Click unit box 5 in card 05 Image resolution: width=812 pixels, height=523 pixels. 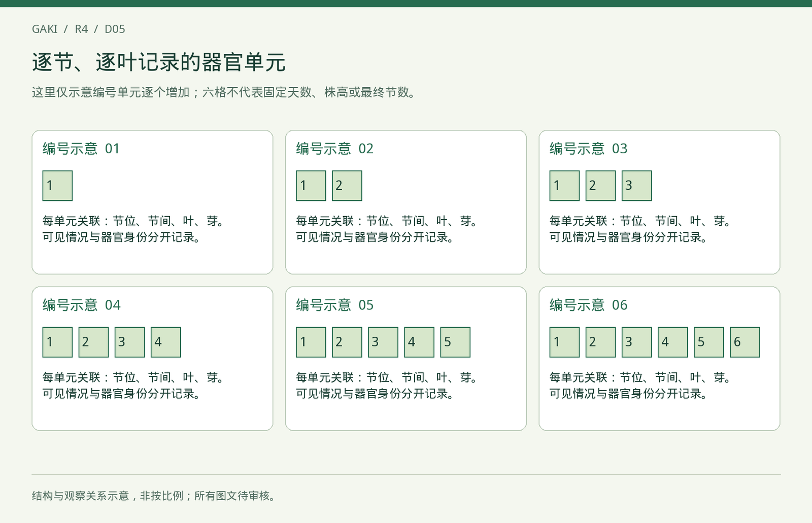(x=455, y=342)
